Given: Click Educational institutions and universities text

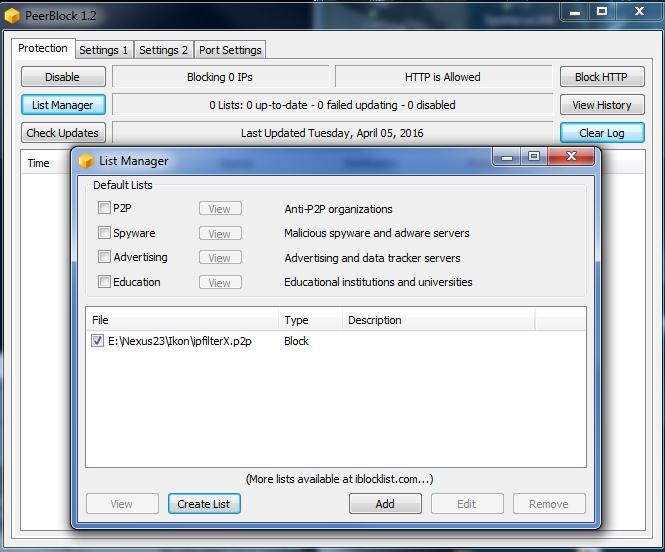Looking at the screenshot, I should [378, 282].
